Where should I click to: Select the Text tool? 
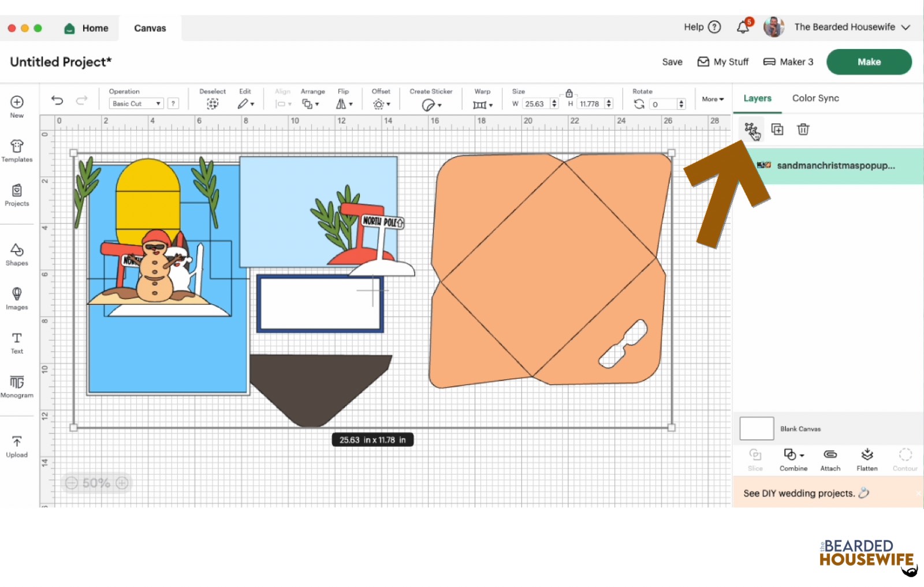17,343
